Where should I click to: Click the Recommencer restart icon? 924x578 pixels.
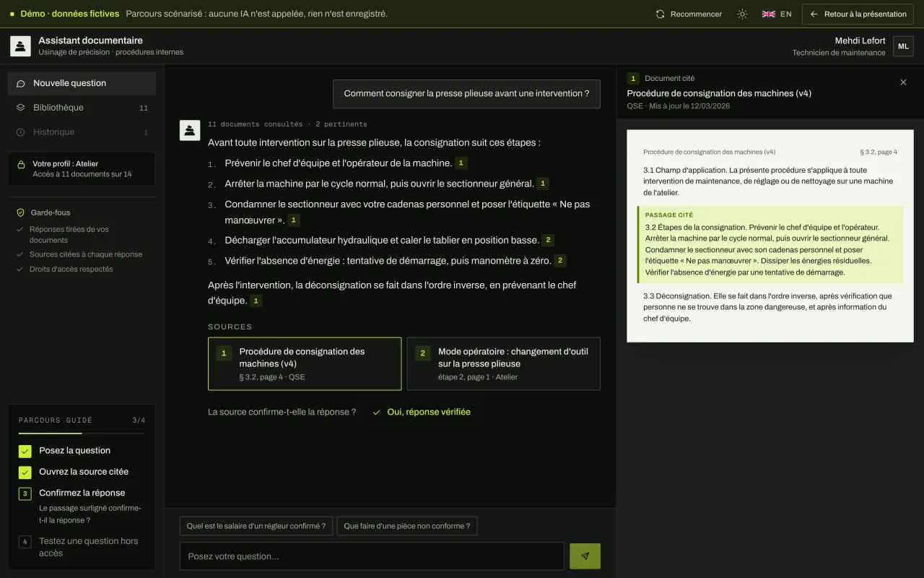tap(660, 14)
